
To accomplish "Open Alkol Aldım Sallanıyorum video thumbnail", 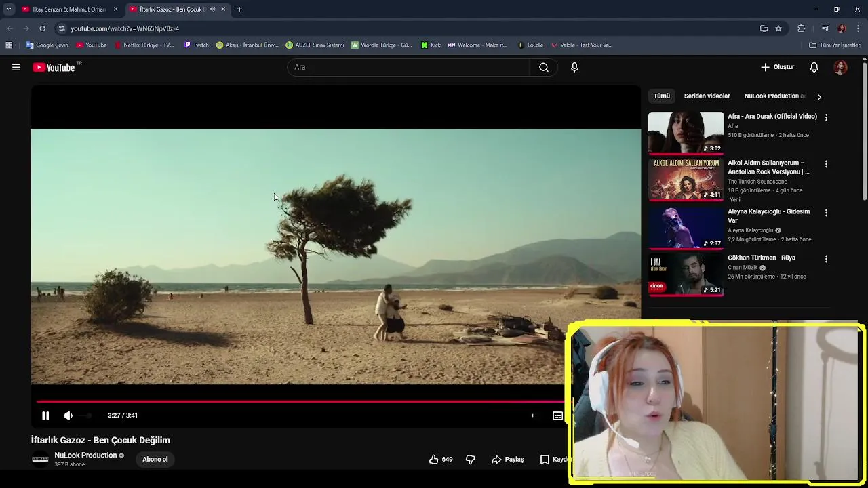I will (686, 180).
